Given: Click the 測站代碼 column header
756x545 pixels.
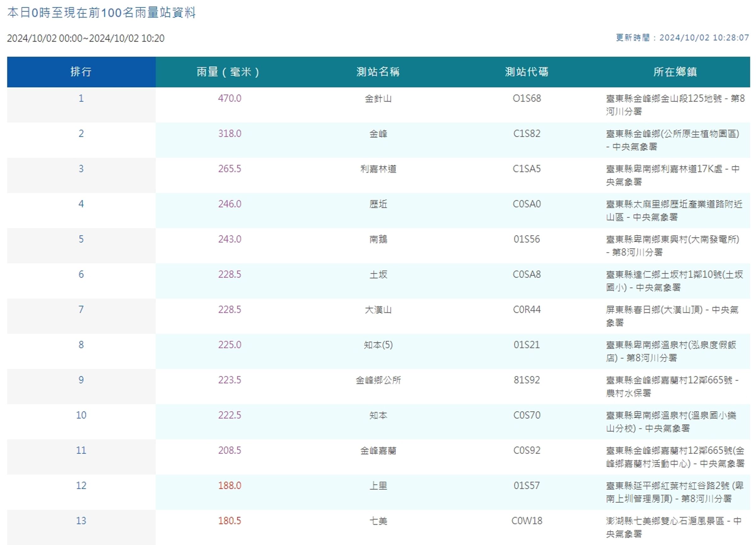Looking at the screenshot, I should [527, 72].
